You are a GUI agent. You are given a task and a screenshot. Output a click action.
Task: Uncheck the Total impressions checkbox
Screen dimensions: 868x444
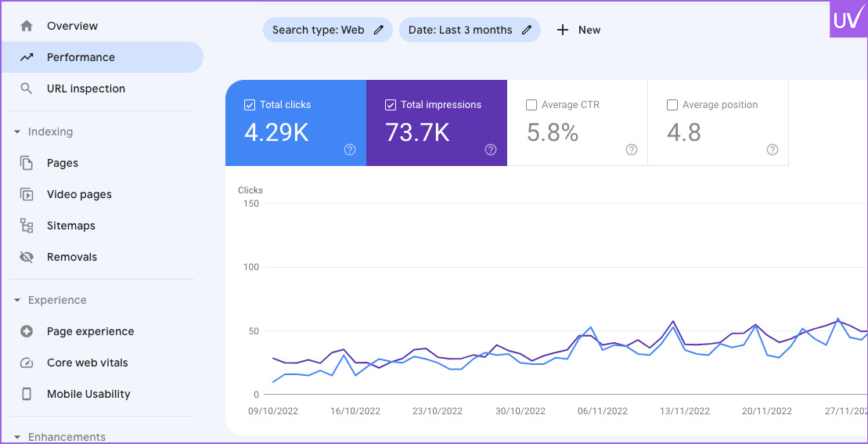(x=391, y=105)
